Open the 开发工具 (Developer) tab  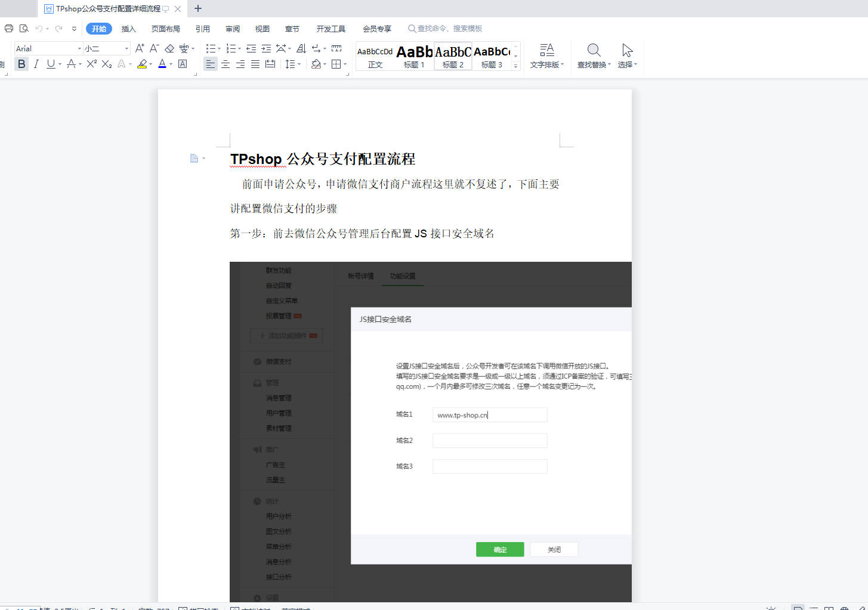[x=331, y=29]
